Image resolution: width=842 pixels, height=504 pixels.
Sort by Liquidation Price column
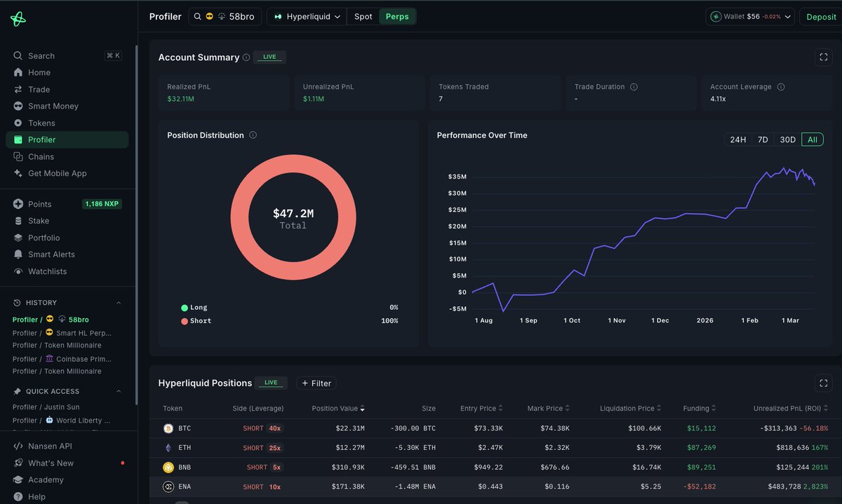tap(631, 408)
